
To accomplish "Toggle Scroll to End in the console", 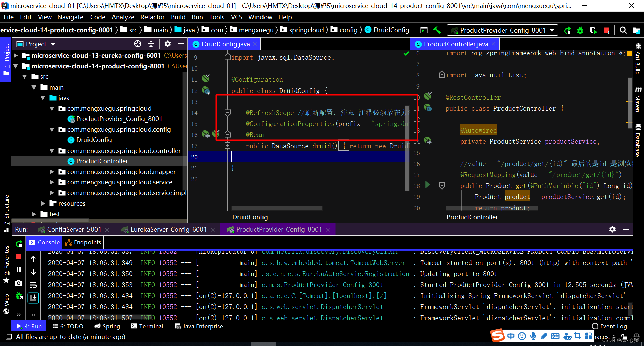I will 33,298.
